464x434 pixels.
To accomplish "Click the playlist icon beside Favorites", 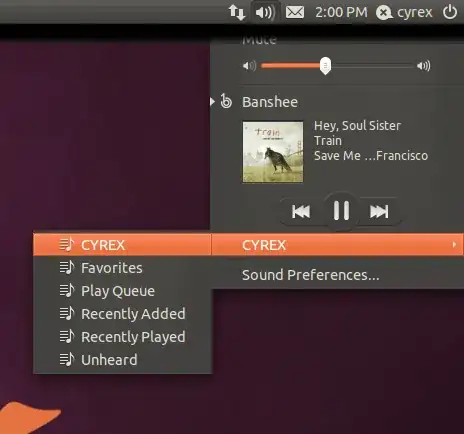I will [x=67, y=268].
